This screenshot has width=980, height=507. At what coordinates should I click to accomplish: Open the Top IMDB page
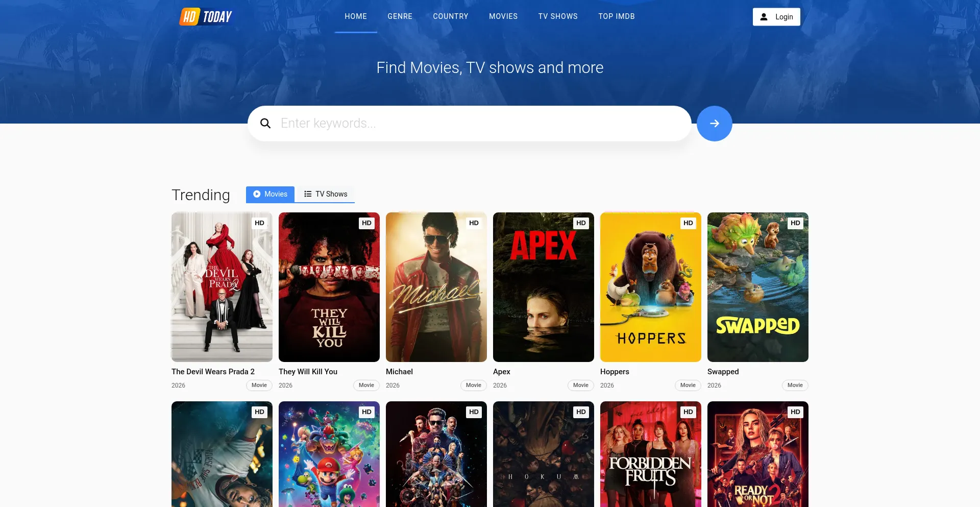(617, 16)
